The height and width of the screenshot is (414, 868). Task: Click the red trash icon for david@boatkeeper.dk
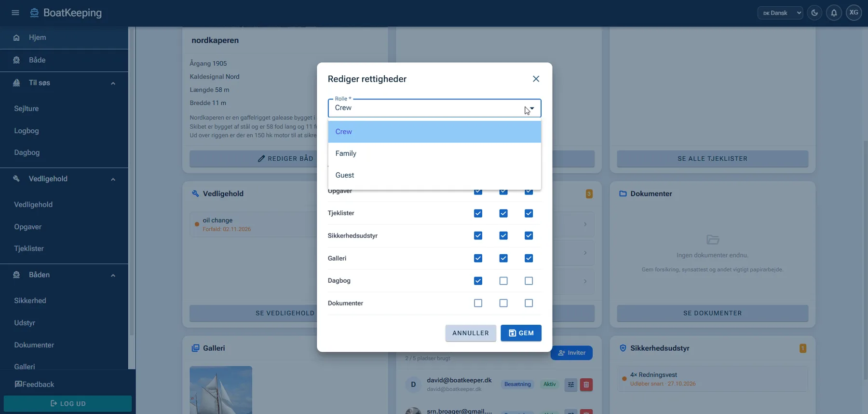coord(586,385)
